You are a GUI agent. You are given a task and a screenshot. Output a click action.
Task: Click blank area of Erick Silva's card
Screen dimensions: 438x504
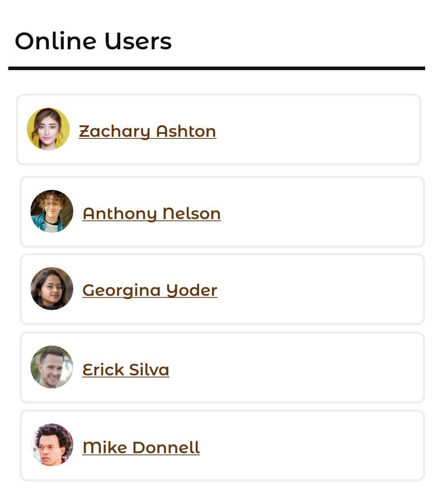(302, 367)
